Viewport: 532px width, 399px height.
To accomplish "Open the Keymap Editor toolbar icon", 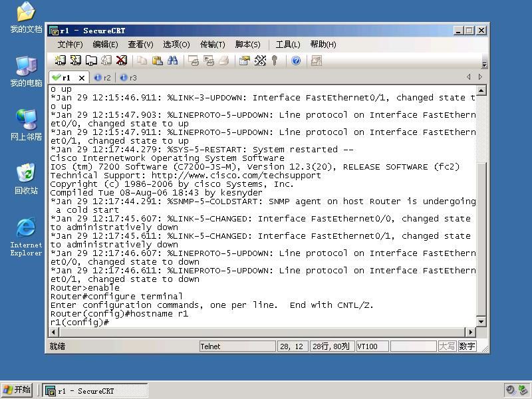I will [260, 61].
